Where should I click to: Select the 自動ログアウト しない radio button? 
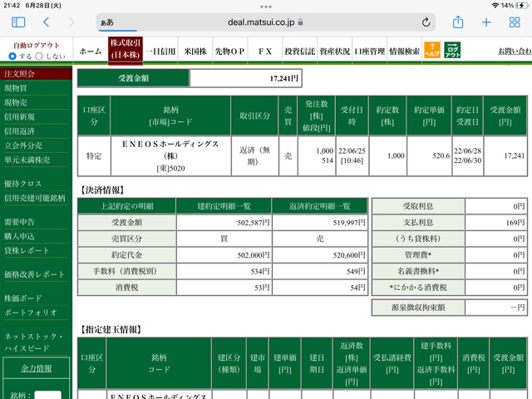[x=39, y=57]
